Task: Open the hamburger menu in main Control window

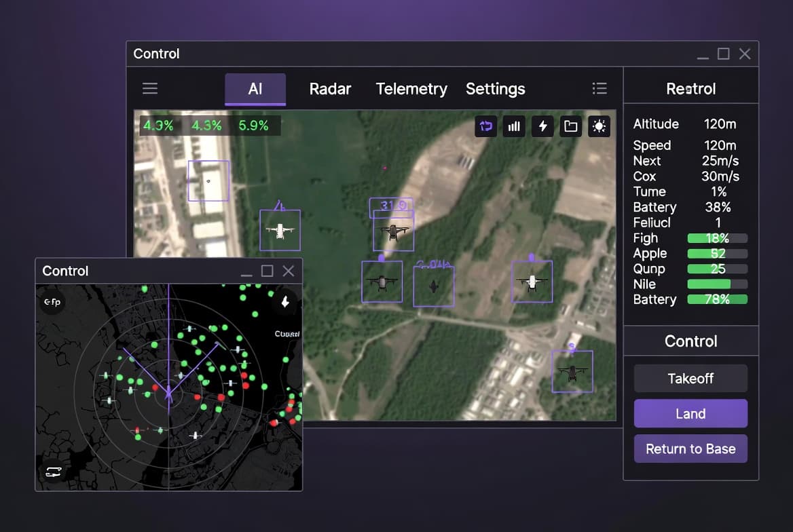Action: tap(149, 88)
